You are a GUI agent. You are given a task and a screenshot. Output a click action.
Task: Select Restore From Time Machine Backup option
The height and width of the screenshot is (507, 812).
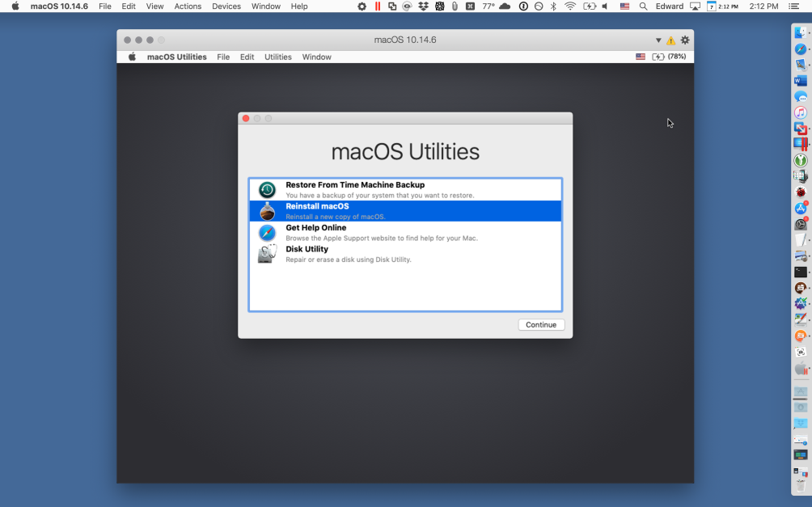(x=405, y=189)
